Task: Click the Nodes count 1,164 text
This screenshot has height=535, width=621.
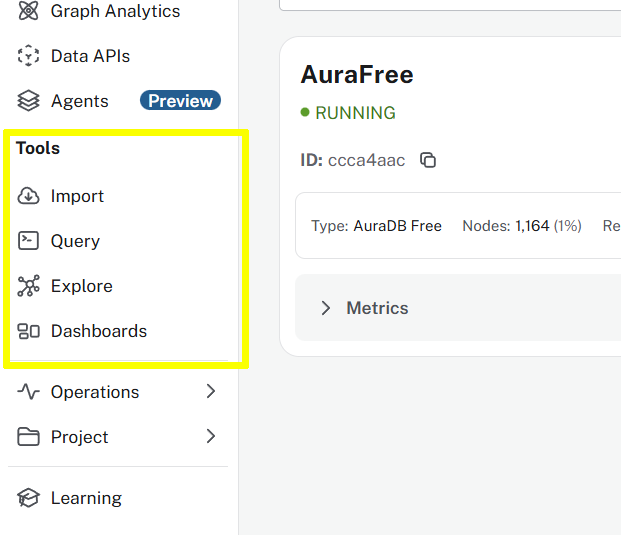Action: (532, 226)
